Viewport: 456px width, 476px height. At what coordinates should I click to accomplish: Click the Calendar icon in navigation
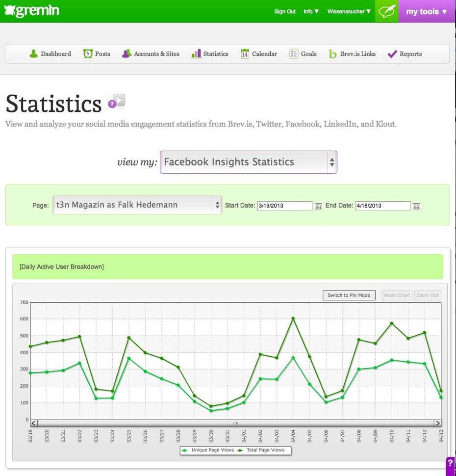point(245,53)
